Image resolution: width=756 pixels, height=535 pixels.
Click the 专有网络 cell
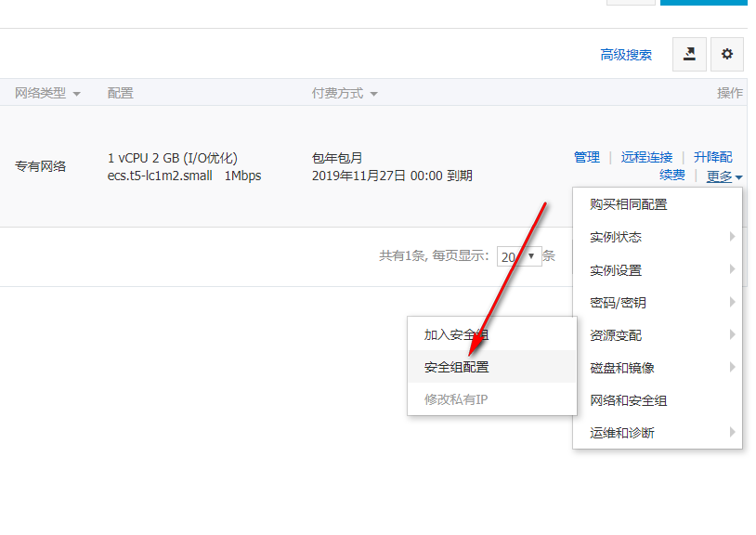pyautogui.click(x=40, y=166)
